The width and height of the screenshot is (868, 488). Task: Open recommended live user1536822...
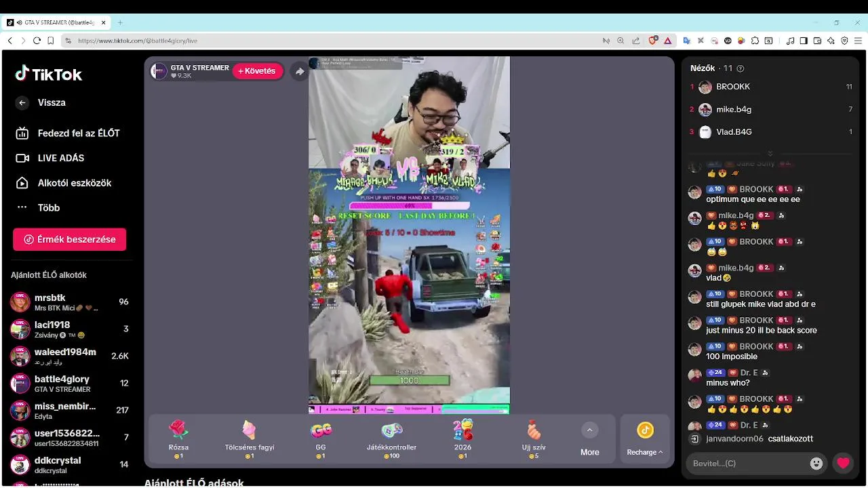[x=69, y=438]
